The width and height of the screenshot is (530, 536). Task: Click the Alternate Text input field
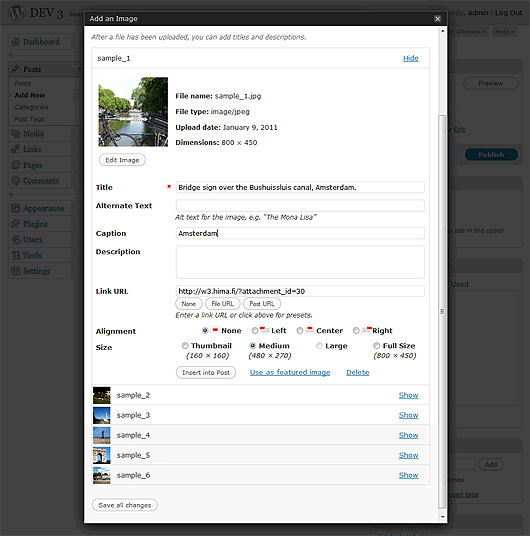tap(300, 205)
